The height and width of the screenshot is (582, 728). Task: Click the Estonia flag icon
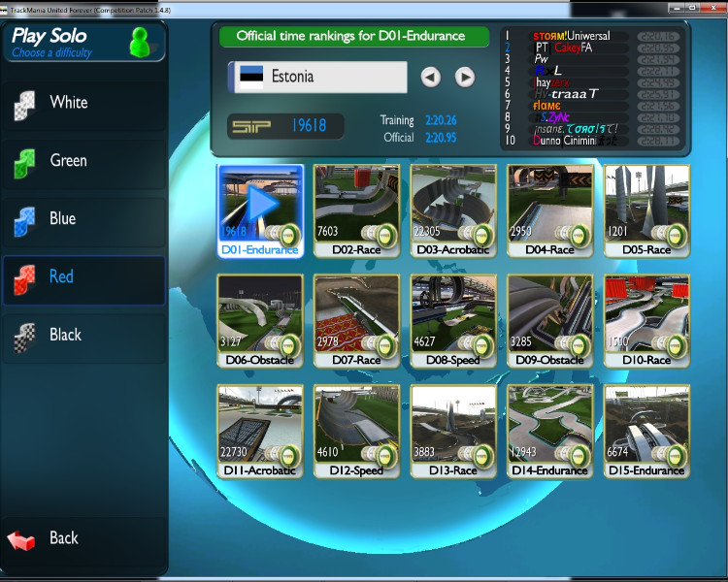[x=250, y=77]
